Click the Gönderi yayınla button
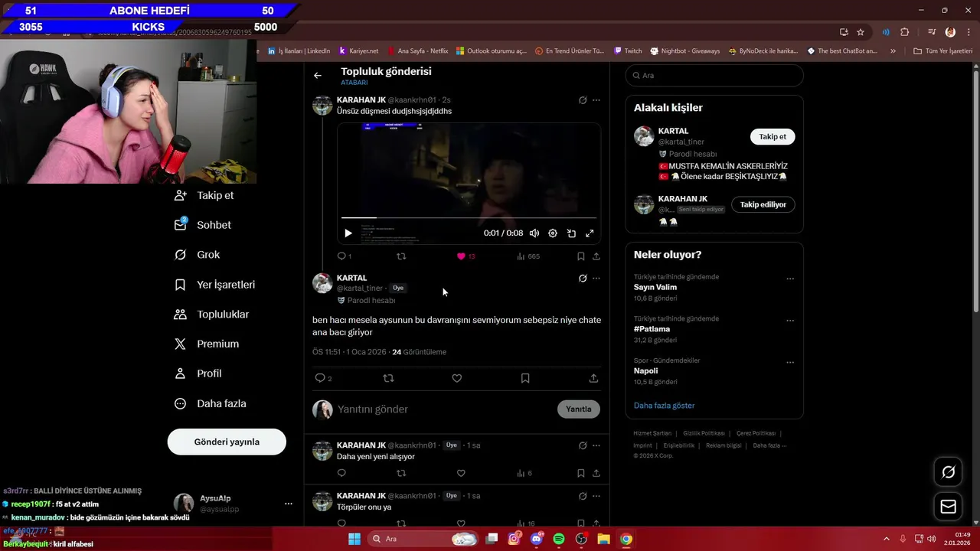The image size is (980, 551). [227, 442]
